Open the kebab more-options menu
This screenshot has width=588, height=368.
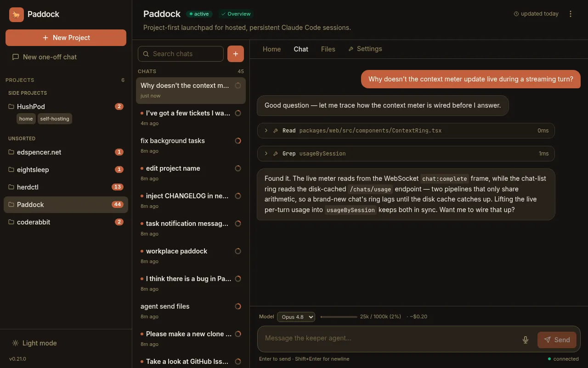tap(571, 14)
